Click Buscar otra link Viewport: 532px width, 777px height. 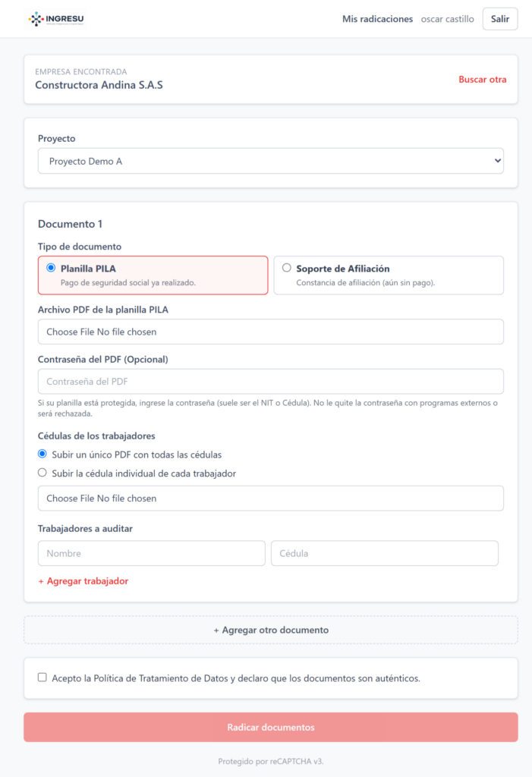pos(483,79)
